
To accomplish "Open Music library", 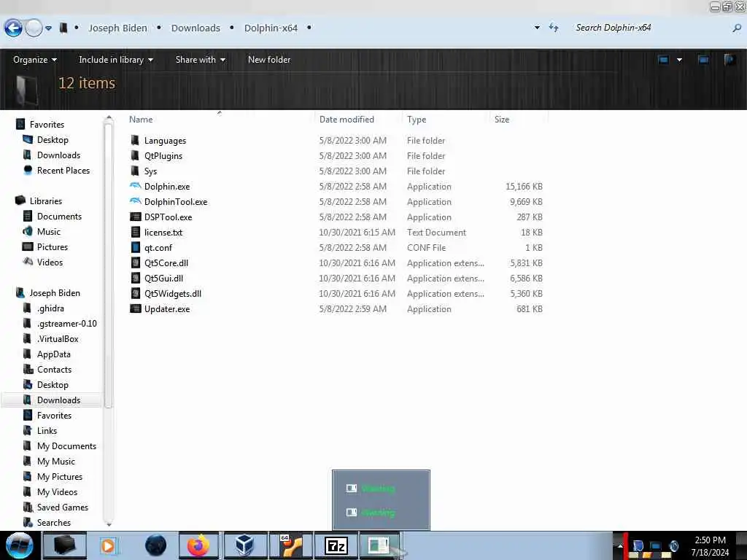I will click(x=49, y=231).
